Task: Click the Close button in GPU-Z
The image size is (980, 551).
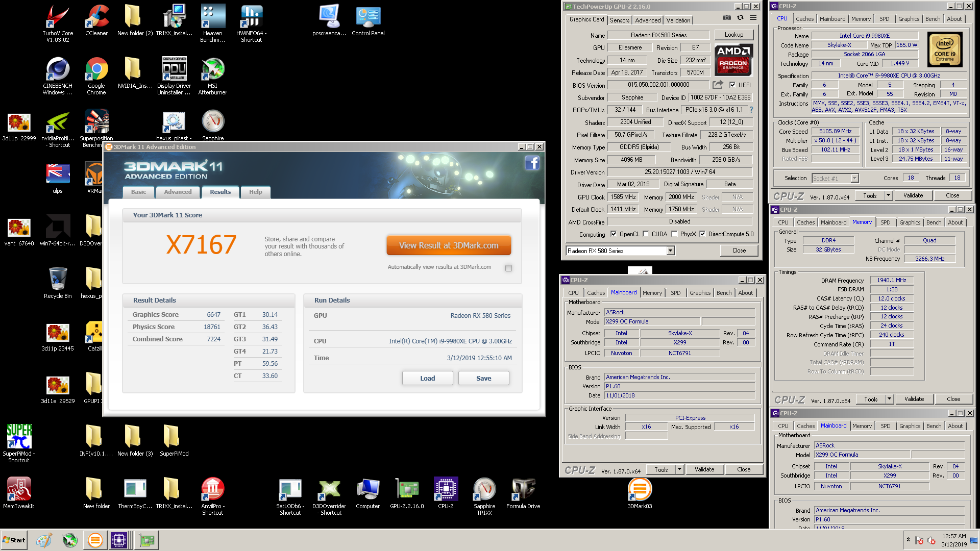Action: pos(739,251)
